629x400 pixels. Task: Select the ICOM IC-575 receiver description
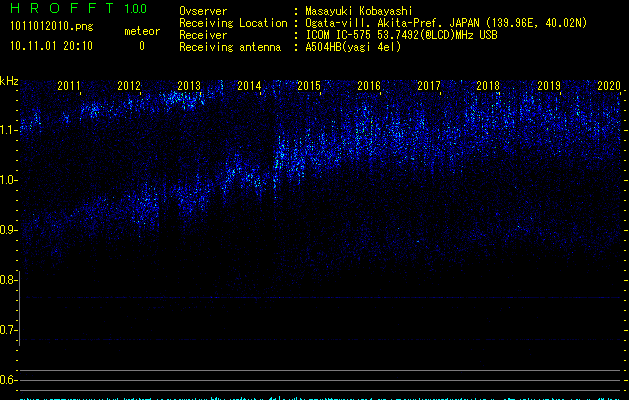tap(401, 35)
